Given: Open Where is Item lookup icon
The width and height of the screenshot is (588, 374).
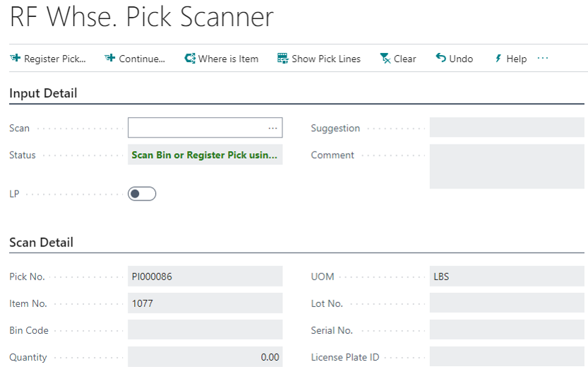Looking at the screenshot, I should 189,59.
